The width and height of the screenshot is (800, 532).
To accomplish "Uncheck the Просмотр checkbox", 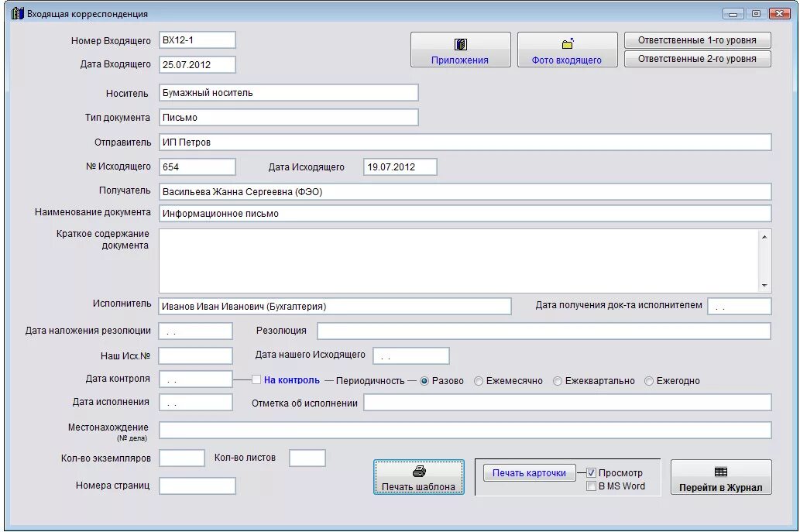I will [x=591, y=473].
